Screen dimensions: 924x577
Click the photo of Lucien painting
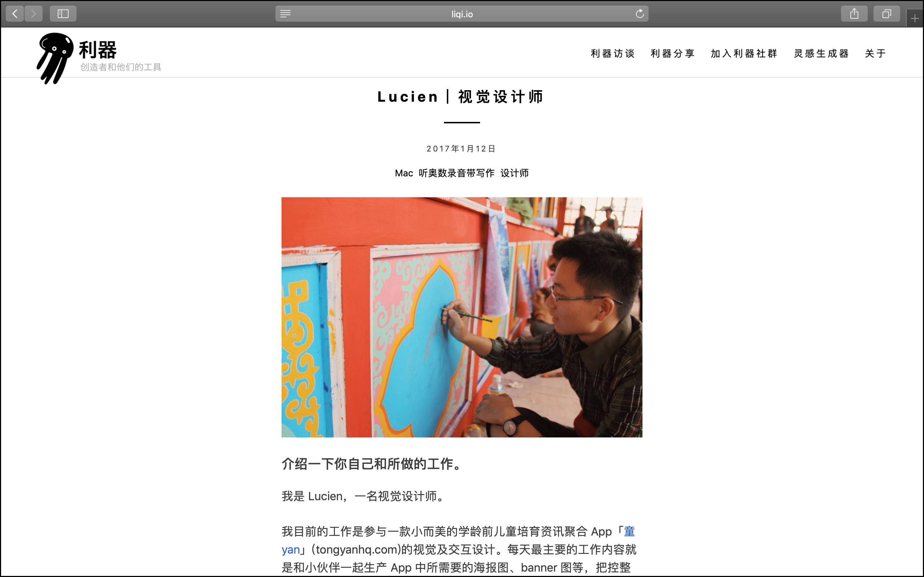coord(462,317)
